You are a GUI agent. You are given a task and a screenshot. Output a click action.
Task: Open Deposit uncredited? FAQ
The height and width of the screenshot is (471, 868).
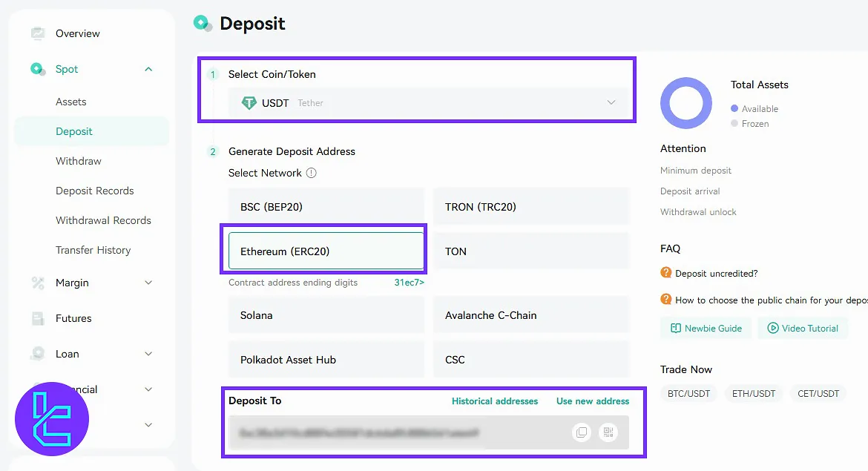click(x=717, y=274)
